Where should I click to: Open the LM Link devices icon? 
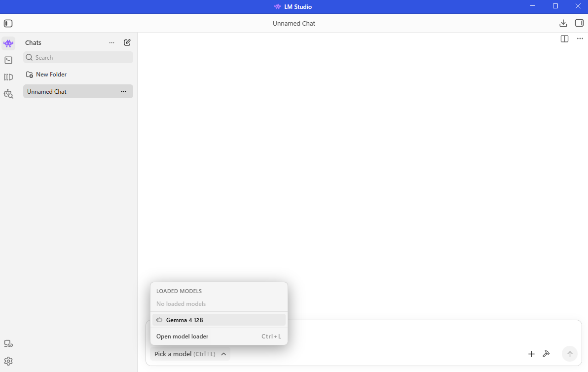coord(8,343)
